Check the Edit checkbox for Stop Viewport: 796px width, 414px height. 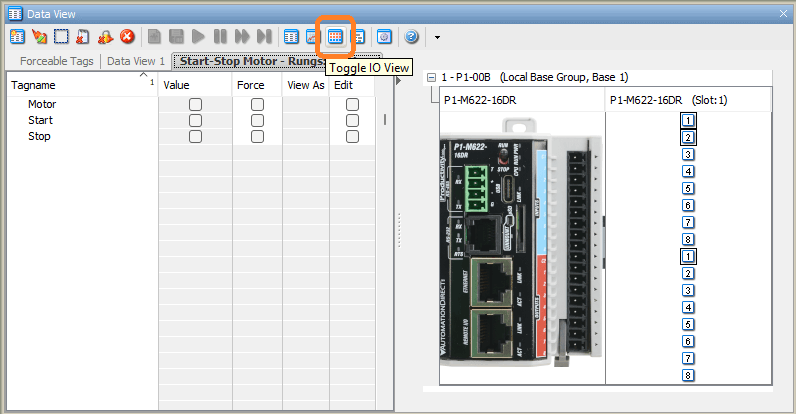[352, 136]
